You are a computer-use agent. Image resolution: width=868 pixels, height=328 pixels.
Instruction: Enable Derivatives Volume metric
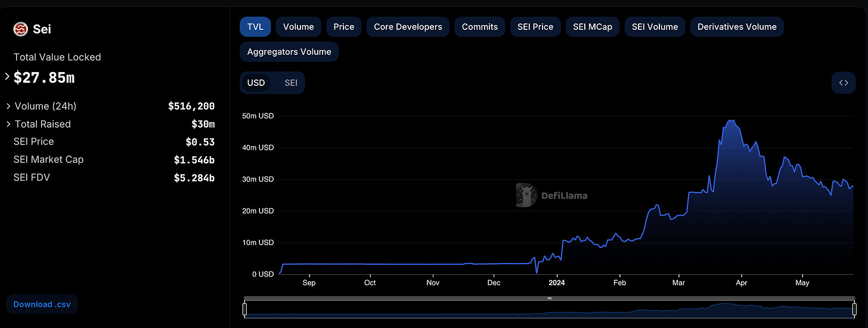pos(737,27)
